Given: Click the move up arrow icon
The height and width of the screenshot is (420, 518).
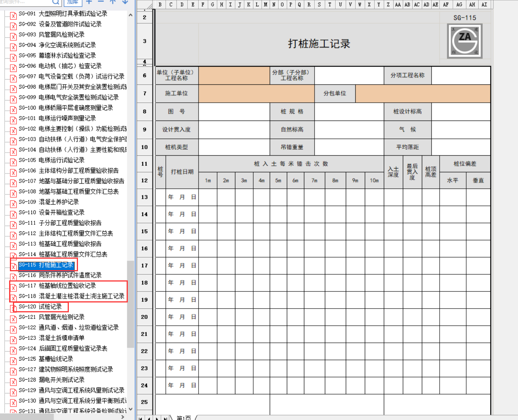Looking at the screenshot, I should (113, 2).
